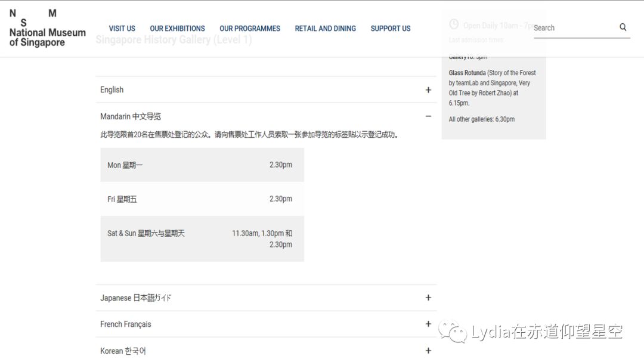Select Retail and Dining in navigation
644x362 pixels.
point(325,29)
